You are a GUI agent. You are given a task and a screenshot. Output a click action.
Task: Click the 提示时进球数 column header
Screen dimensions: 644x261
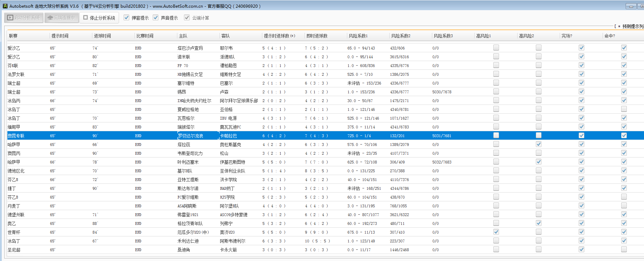point(279,36)
